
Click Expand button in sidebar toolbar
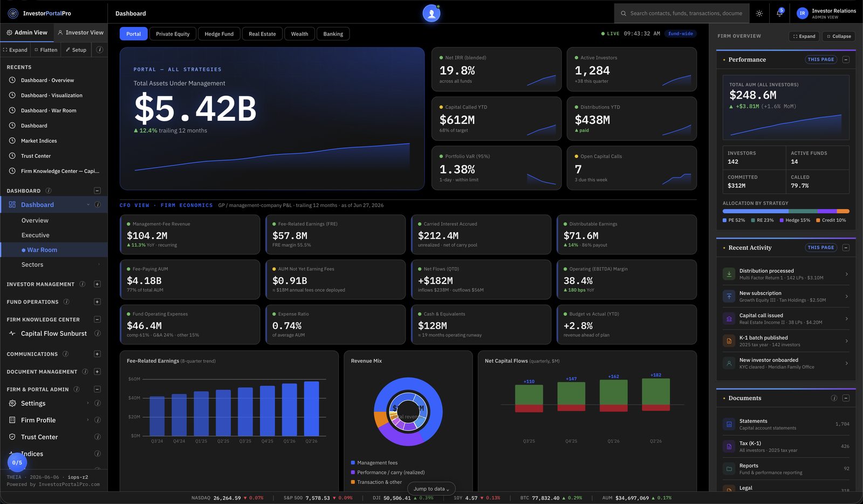pyautogui.click(x=15, y=50)
